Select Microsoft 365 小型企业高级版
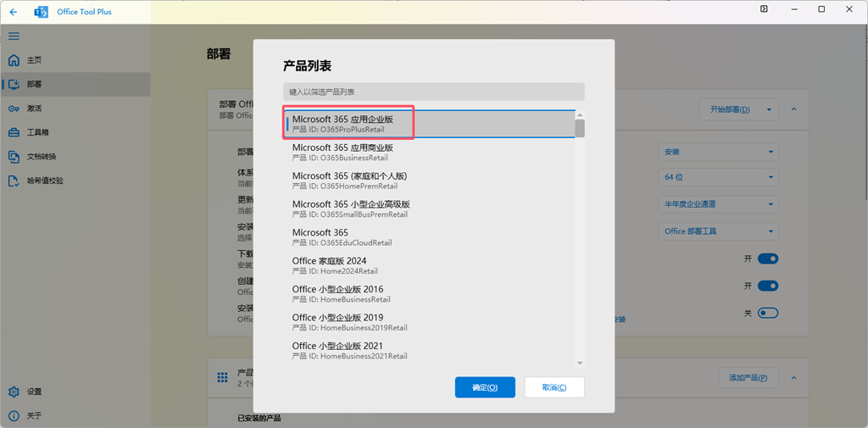The image size is (868, 428). [430, 208]
